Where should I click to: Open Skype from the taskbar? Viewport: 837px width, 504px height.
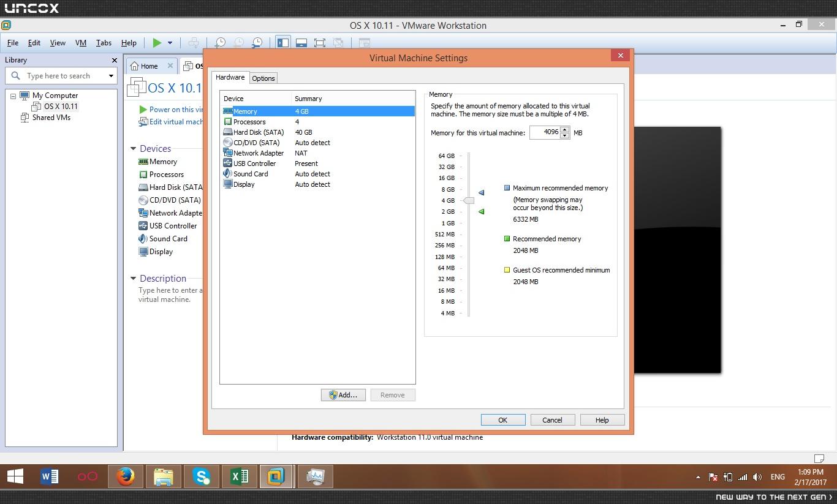coord(202,476)
